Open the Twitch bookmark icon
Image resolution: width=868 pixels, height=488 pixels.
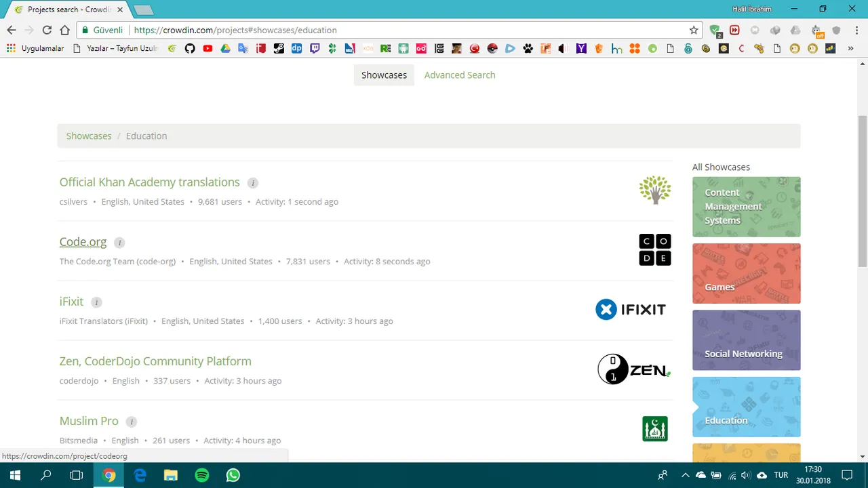[314, 49]
